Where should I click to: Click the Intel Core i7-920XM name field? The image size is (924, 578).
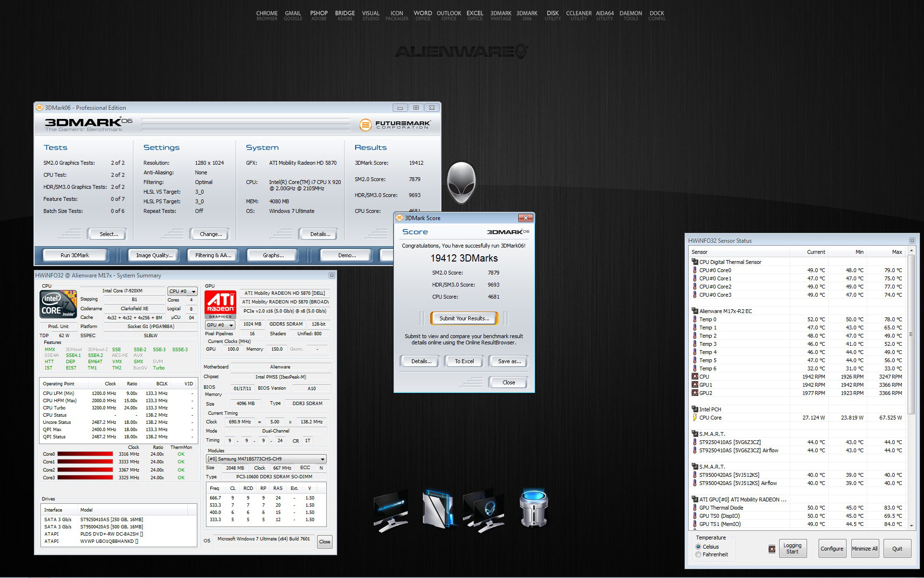click(x=123, y=291)
